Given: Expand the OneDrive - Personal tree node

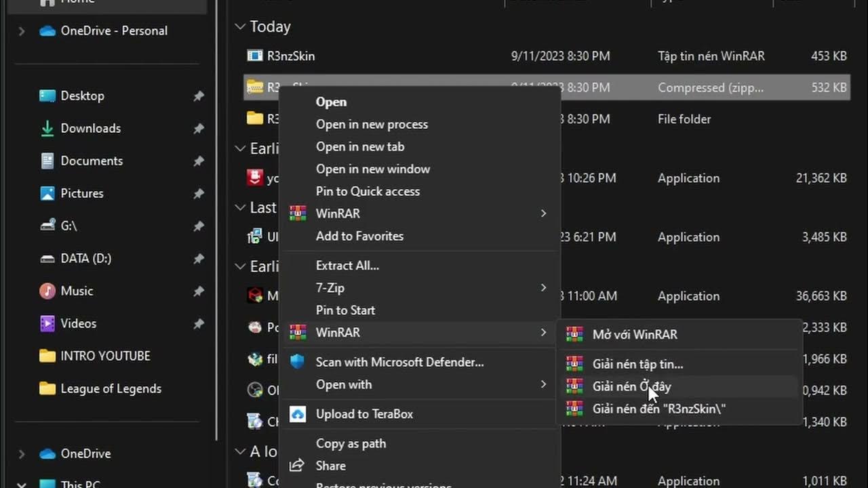Looking at the screenshot, I should pyautogui.click(x=22, y=30).
